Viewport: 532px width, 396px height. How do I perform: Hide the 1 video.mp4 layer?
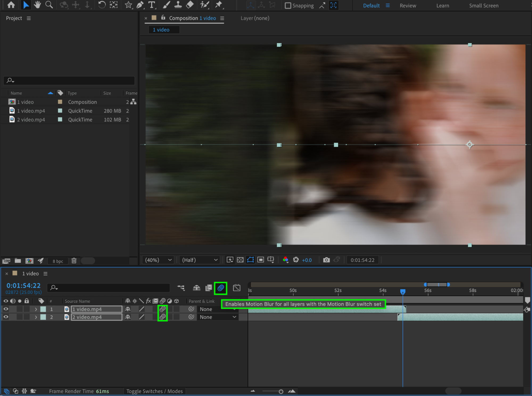click(6, 309)
